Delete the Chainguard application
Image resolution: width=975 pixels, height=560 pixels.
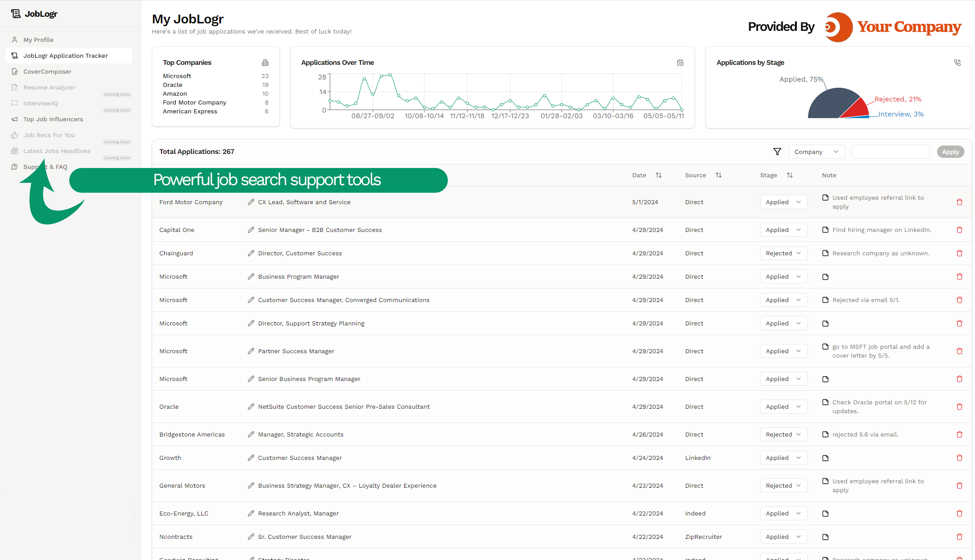pos(960,253)
